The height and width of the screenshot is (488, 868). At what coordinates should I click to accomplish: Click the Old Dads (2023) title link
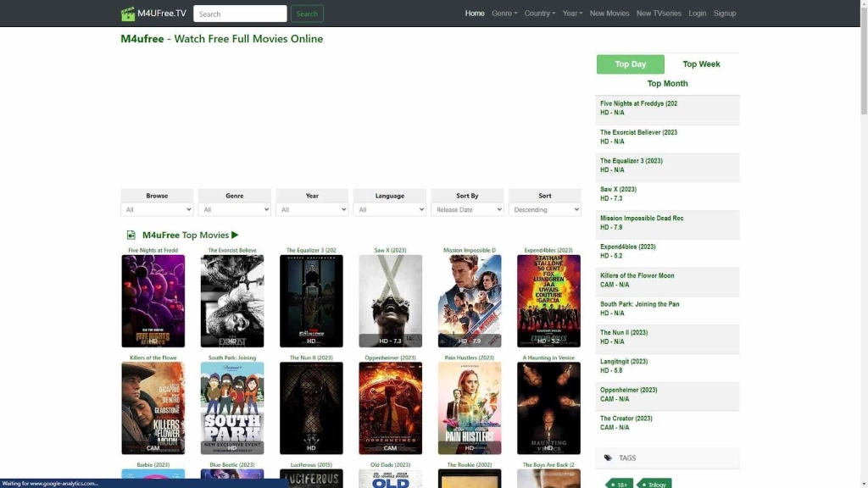click(x=390, y=465)
